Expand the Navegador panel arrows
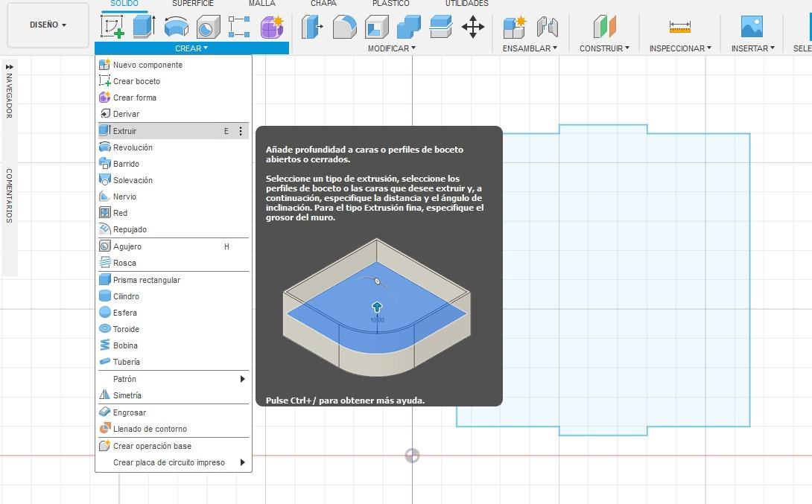 point(10,67)
